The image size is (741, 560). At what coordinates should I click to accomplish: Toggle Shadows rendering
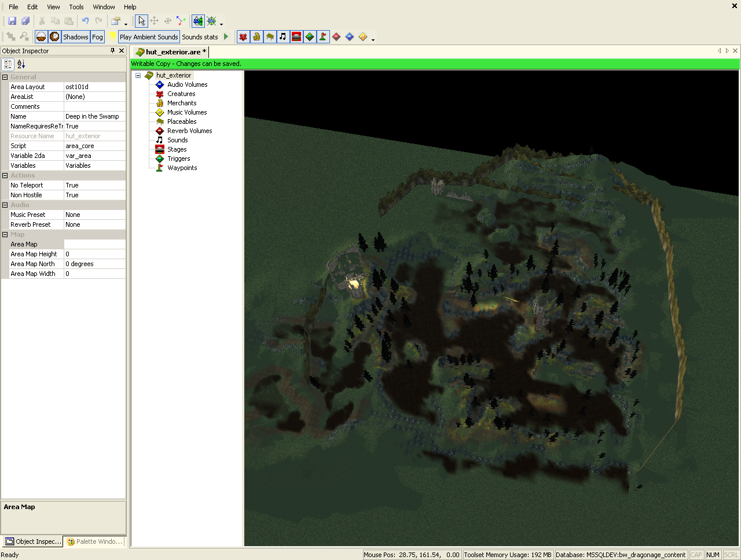click(x=75, y=37)
